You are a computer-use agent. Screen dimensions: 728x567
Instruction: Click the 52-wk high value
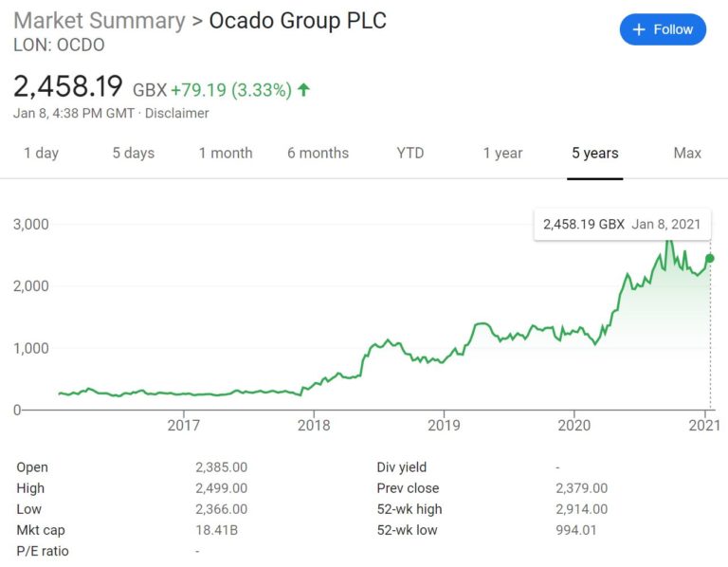582,509
